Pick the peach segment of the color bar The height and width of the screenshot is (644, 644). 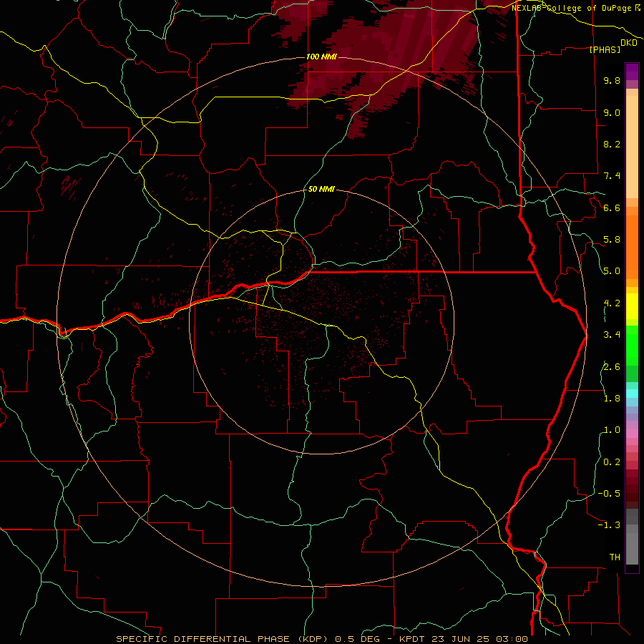coord(632,147)
